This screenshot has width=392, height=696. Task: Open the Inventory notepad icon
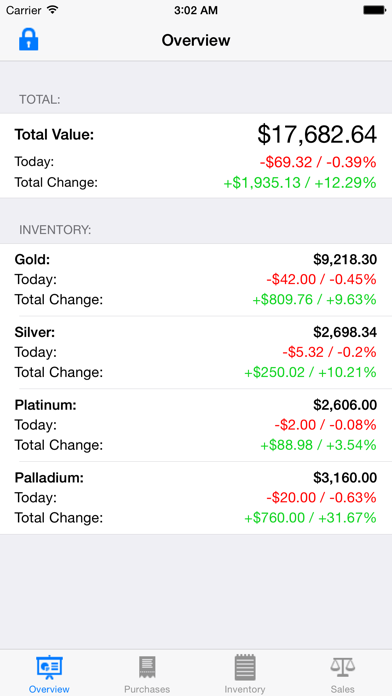(245, 668)
